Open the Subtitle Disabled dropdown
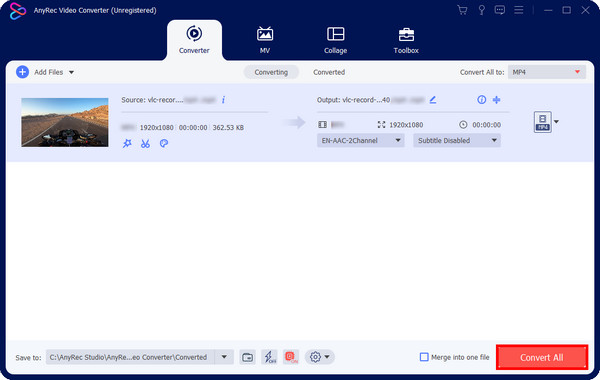The image size is (600, 380). 457,140
